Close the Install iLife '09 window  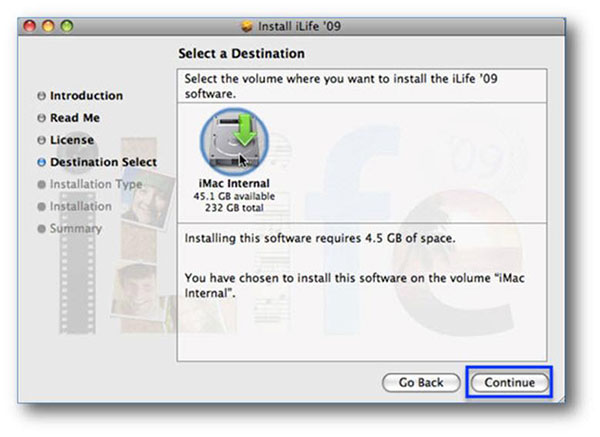[29, 26]
